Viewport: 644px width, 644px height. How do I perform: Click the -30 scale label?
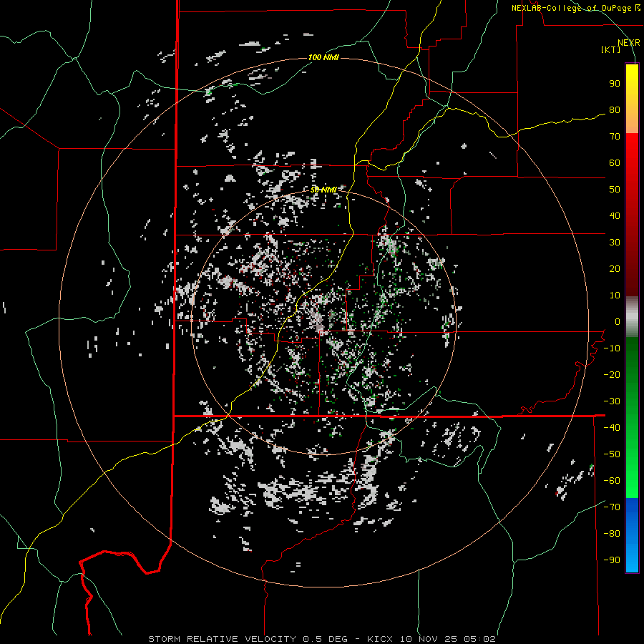tap(612, 401)
